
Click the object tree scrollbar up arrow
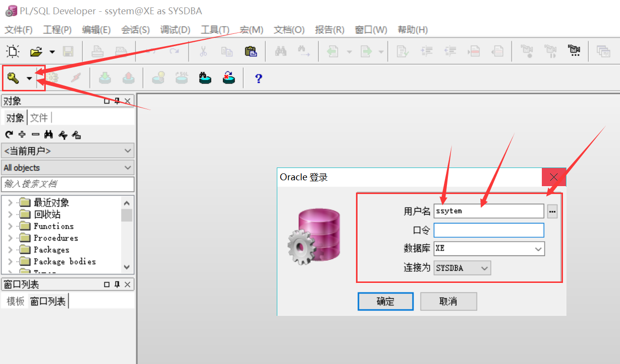click(x=127, y=202)
